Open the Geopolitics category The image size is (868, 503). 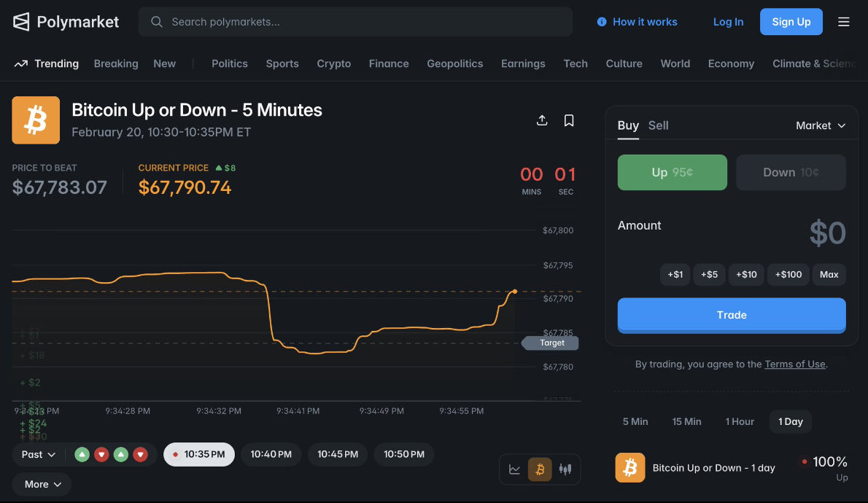coord(454,63)
